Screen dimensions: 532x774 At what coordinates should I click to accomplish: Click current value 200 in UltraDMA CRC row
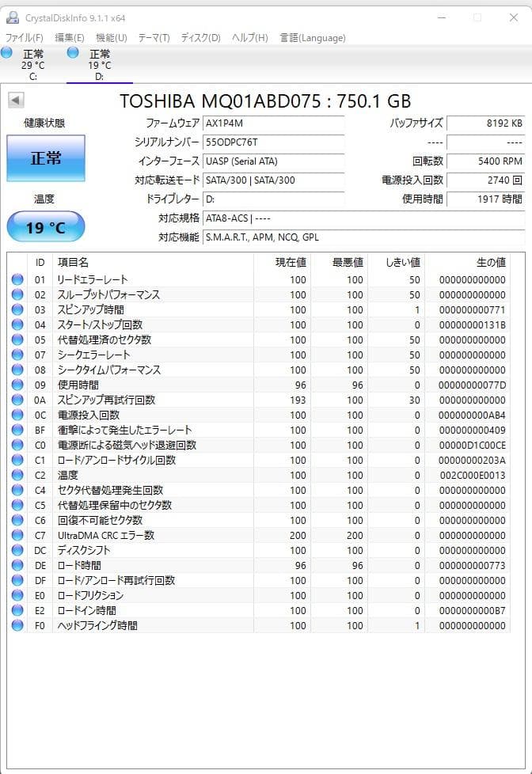[x=298, y=536]
